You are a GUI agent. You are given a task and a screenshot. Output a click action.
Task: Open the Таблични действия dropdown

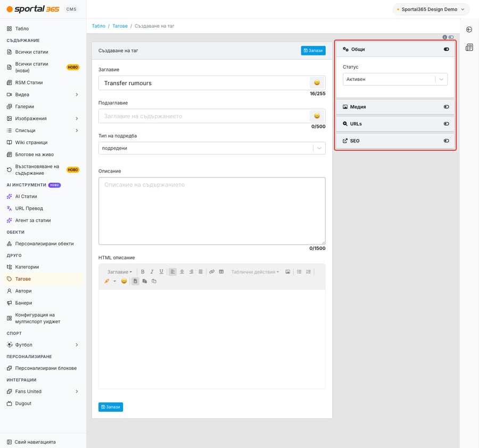pos(255,272)
